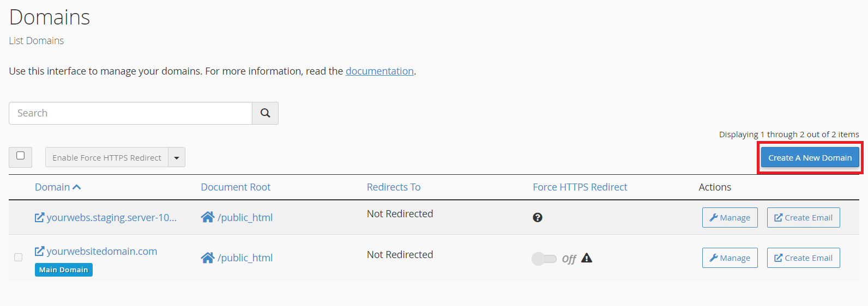Screen dimensions: 868x306
Task: Click the search magnifier icon button
Action: 265,113
